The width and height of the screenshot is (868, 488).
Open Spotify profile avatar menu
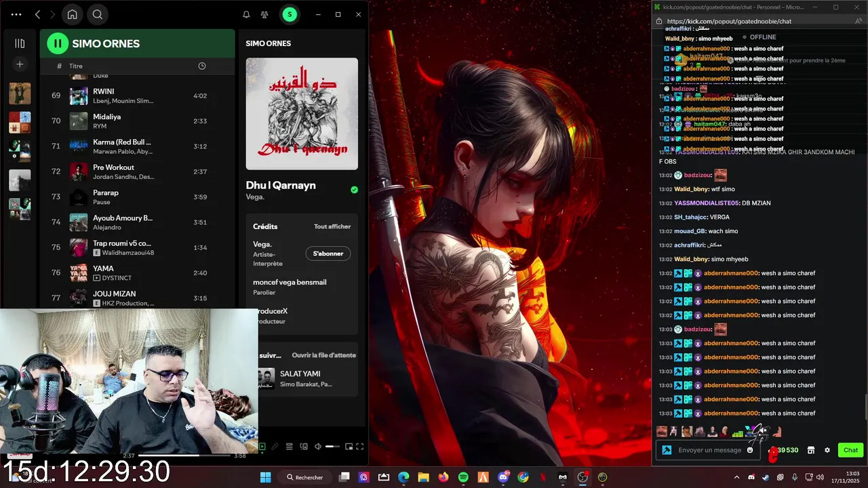point(290,14)
